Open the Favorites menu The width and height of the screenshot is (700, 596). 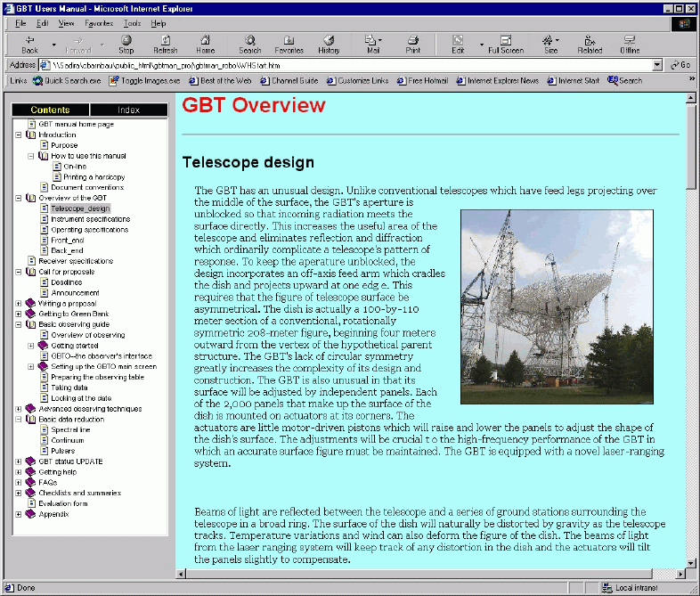[98, 23]
